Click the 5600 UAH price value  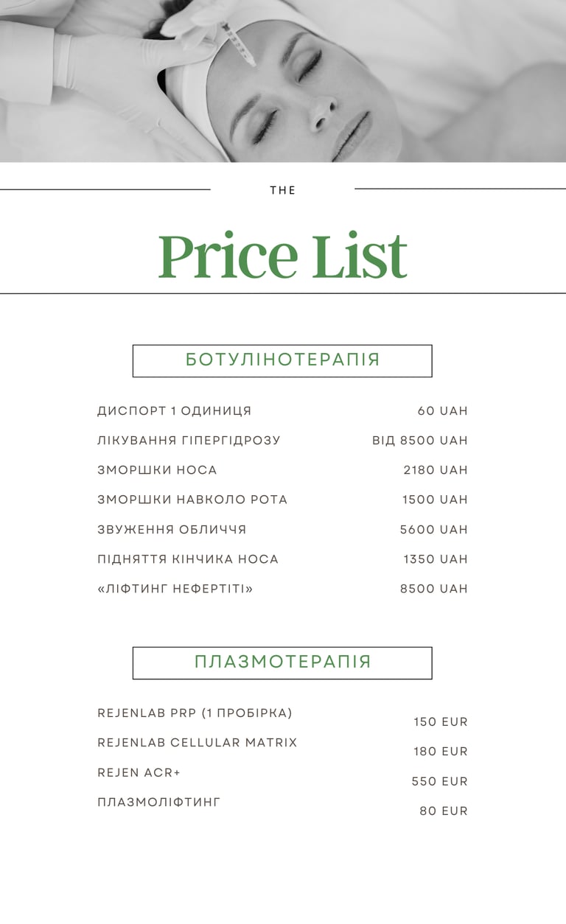coord(434,530)
